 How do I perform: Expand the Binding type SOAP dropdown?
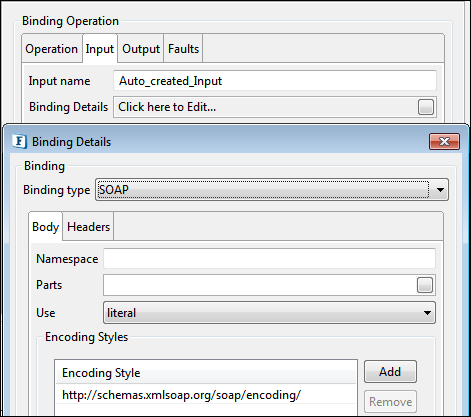click(272, 190)
